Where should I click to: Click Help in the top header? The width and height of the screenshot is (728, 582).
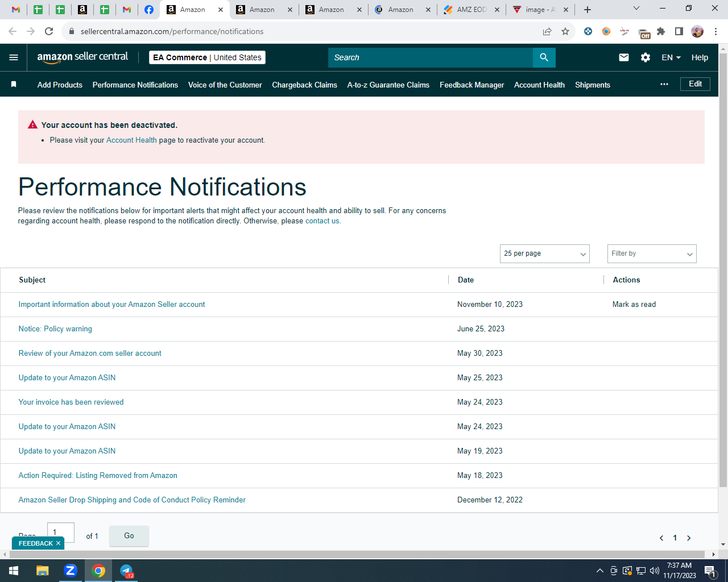click(700, 57)
